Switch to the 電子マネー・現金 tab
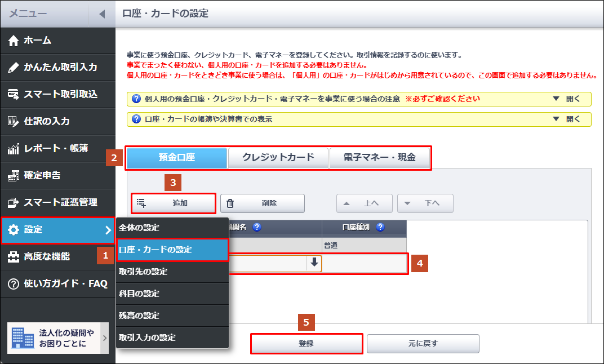Screen dimensions: 604x364 pos(379,158)
